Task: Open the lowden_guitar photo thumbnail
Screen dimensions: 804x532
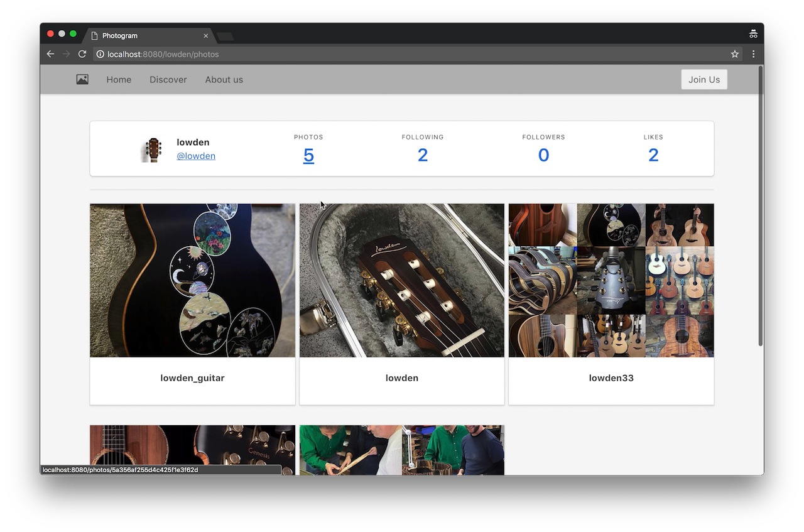Action: (x=192, y=280)
